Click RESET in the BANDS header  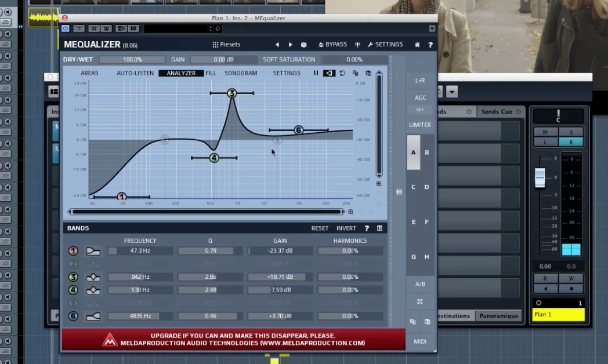(320, 228)
